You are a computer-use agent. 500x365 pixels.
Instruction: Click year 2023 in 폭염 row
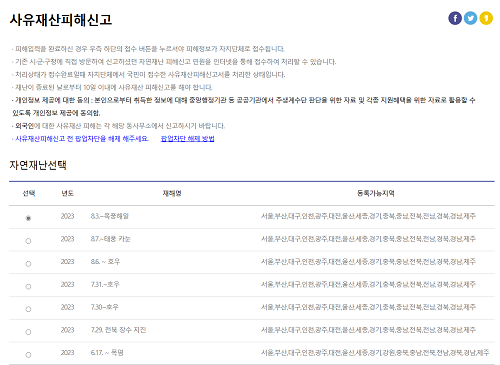coord(67,352)
